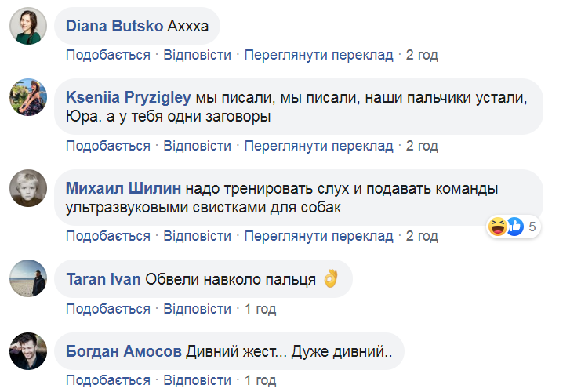The width and height of the screenshot is (581, 392).
Task: Open Kseniia Pryzigley's name link
Action: point(129,97)
